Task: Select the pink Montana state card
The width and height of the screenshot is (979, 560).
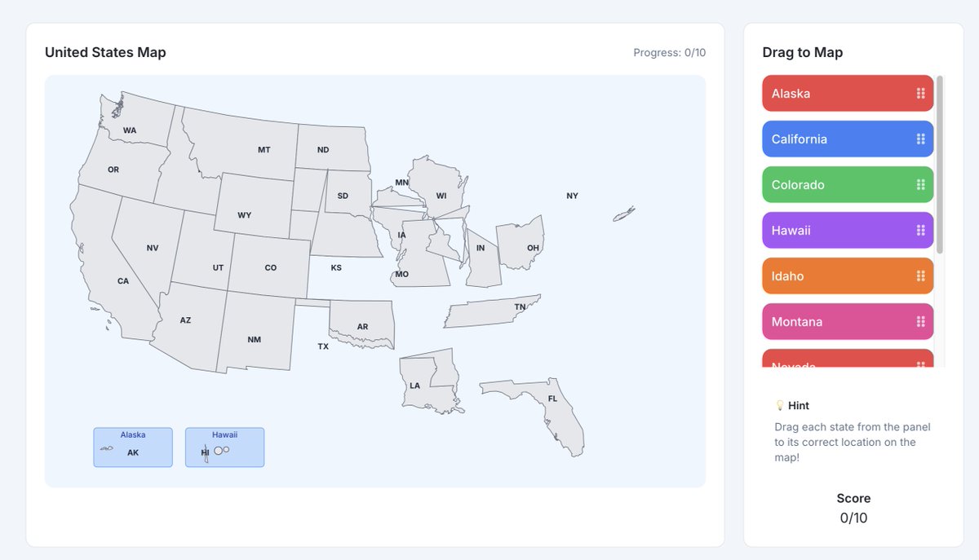Action: [x=848, y=322]
